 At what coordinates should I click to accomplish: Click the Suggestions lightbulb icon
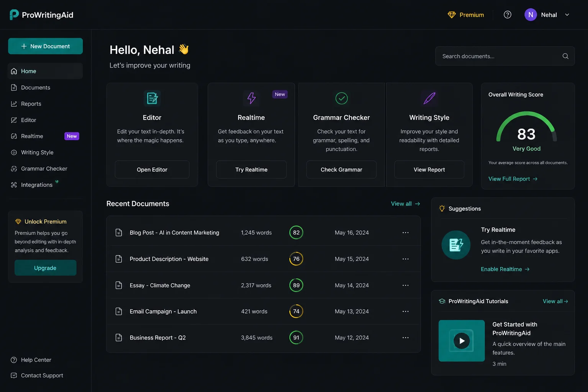[442, 209]
